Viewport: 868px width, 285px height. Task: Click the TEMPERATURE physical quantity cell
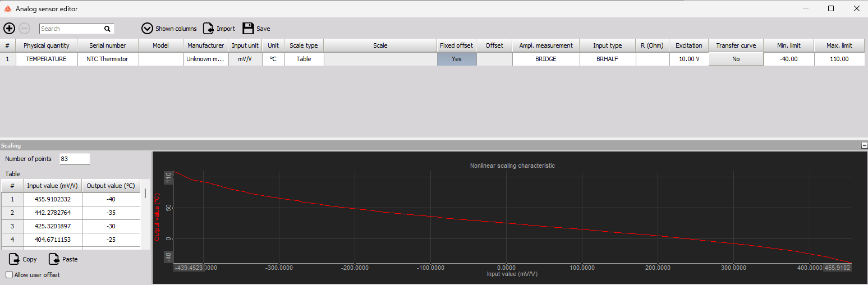coord(47,59)
